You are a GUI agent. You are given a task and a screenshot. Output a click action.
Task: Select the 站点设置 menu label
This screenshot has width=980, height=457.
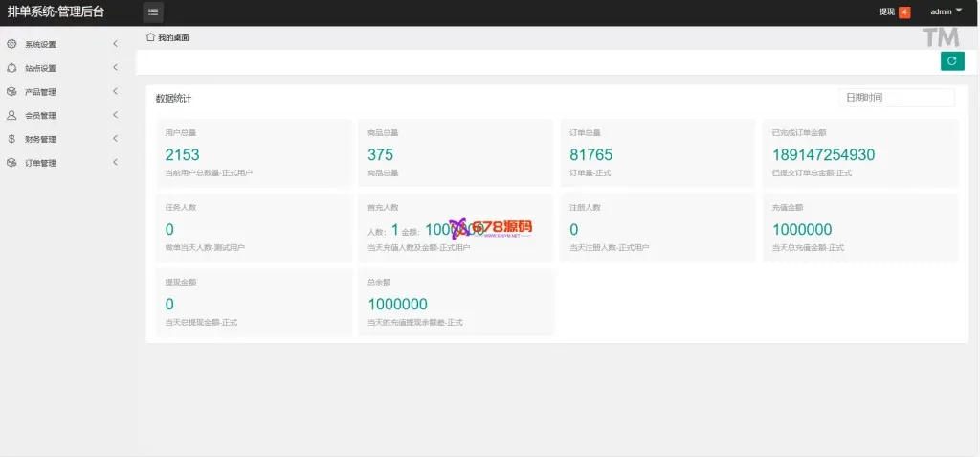pos(40,69)
